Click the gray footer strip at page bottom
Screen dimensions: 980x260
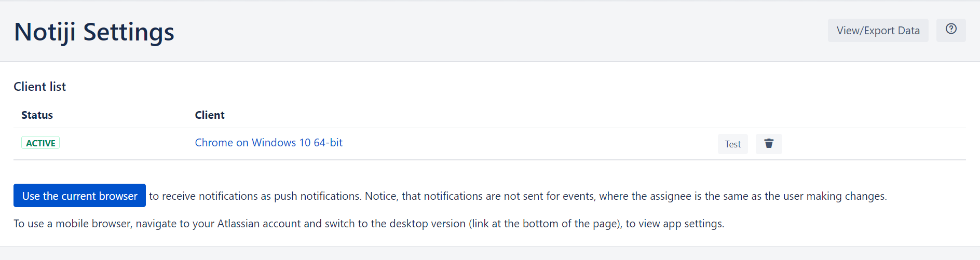pyautogui.click(x=490, y=253)
